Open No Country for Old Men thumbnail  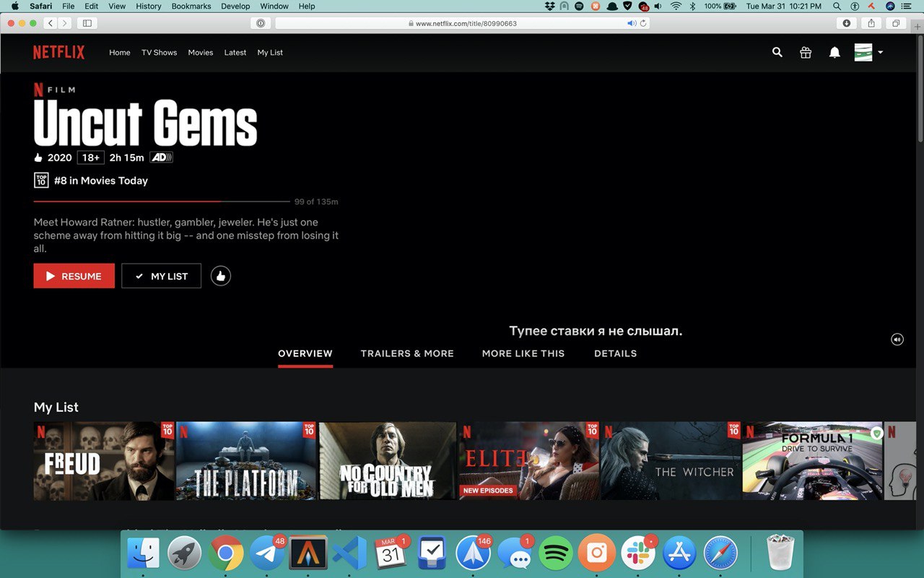click(x=388, y=461)
